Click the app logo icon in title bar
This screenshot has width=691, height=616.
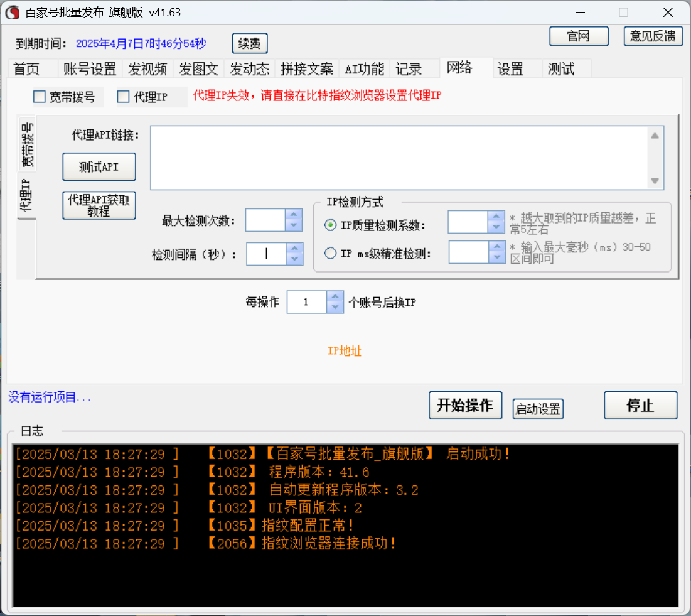[x=13, y=13]
